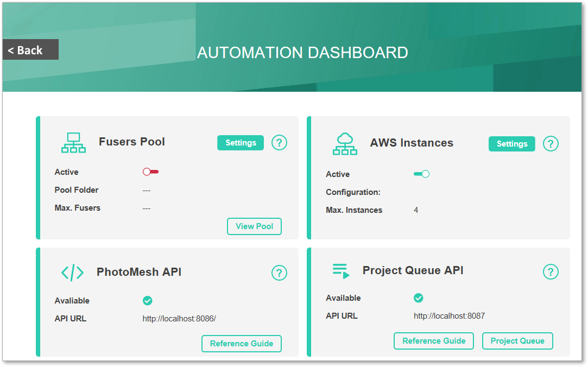Open Fusers Pool Settings
The height and width of the screenshot is (367, 588).
pyautogui.click(x=241, y=143)
